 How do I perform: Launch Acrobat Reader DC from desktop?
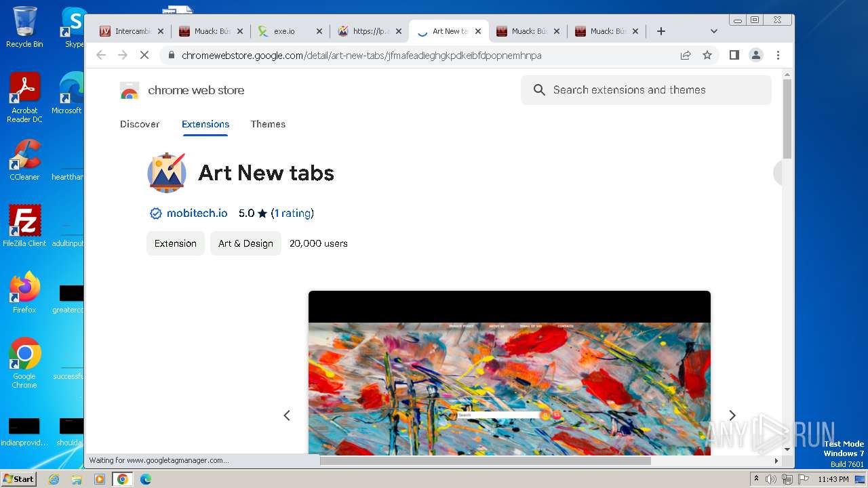click(x=24, y=98)
